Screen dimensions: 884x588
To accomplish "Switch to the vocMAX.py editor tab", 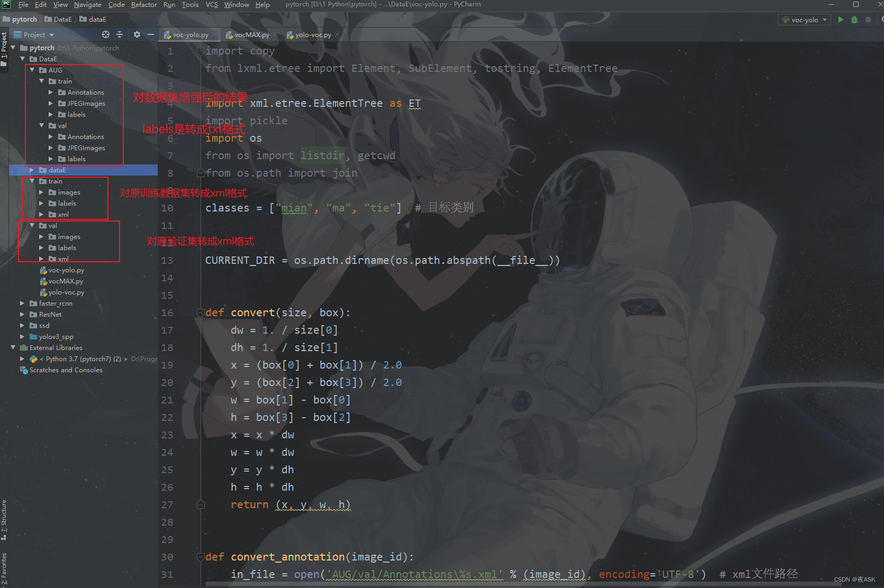I will pyautogui.click(x=252, y=35).
